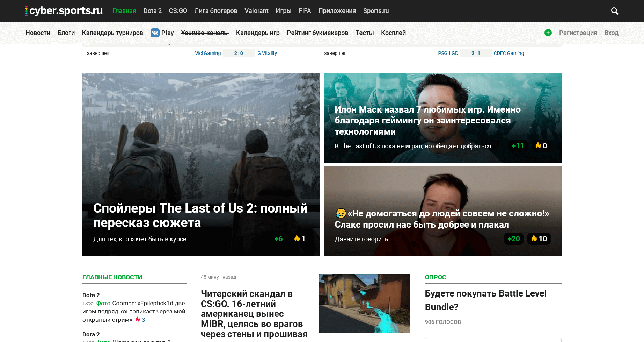Click the flame icon on Last of Us article
Screen dimensions: 644x342
pos(297,238)
